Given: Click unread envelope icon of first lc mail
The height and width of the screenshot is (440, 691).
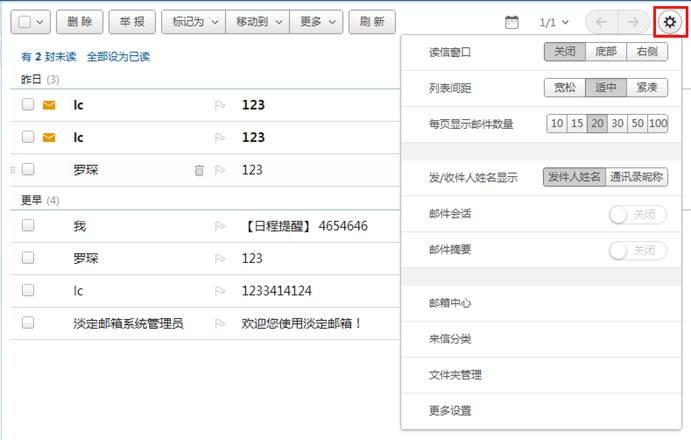Looking at the screenshot, I should pyautogui.click(x=49, y=105).
